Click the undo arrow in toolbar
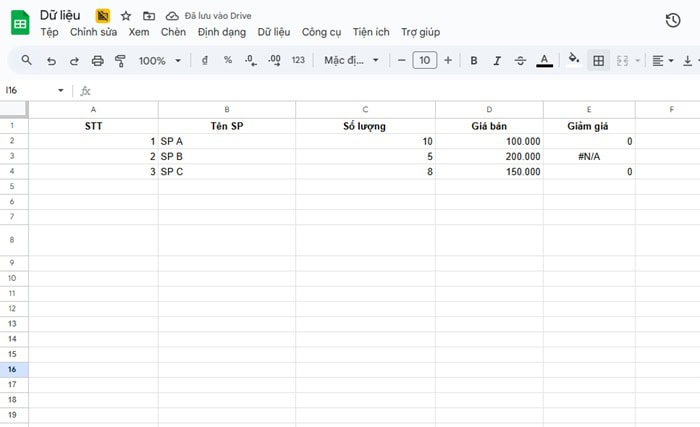Screen dimensions: 700x427 [x=50, y=61]
